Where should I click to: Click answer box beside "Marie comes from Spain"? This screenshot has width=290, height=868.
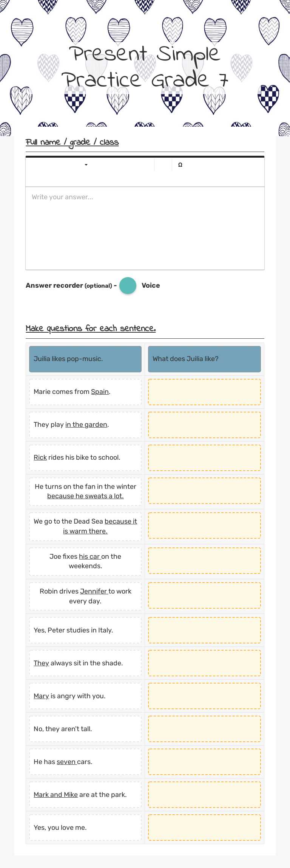(204, 392)
